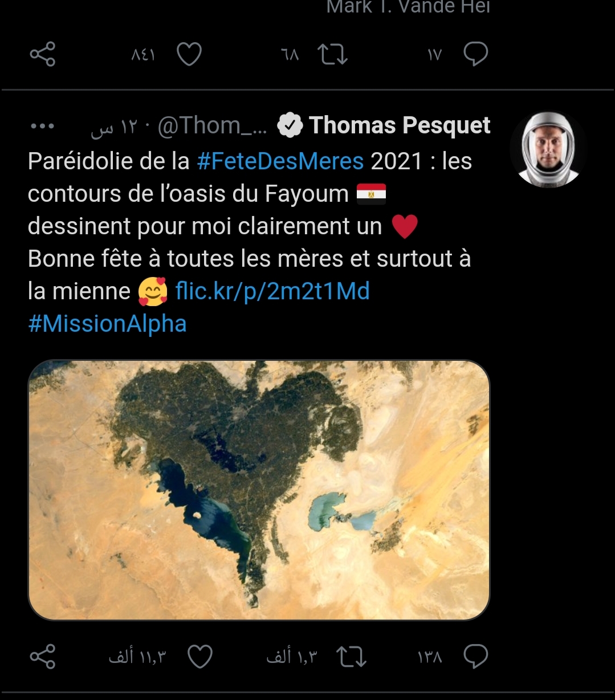Open the three-dot more options menu
Image resolution: width=615 pixels, height=700 pixels.
coord(43,126)
